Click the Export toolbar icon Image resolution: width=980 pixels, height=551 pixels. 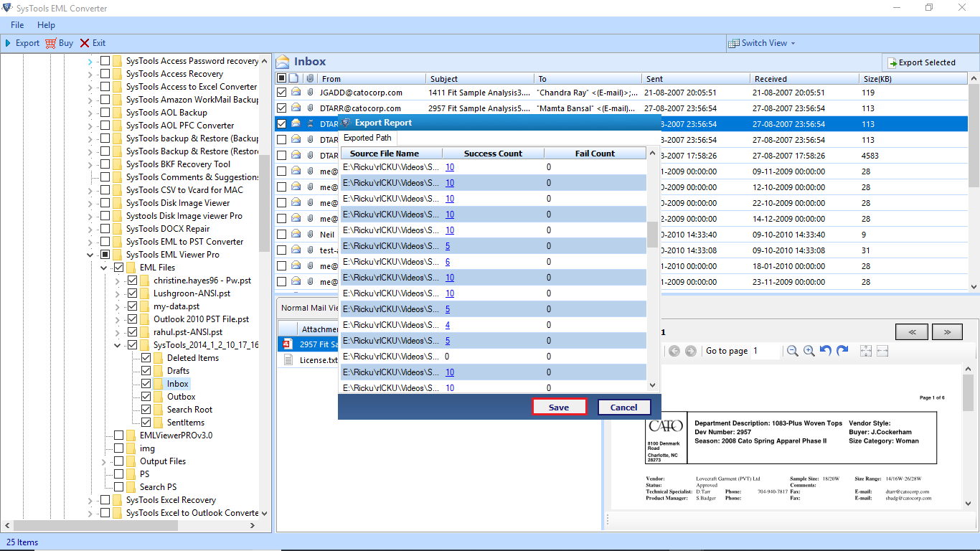click(8, 43)
